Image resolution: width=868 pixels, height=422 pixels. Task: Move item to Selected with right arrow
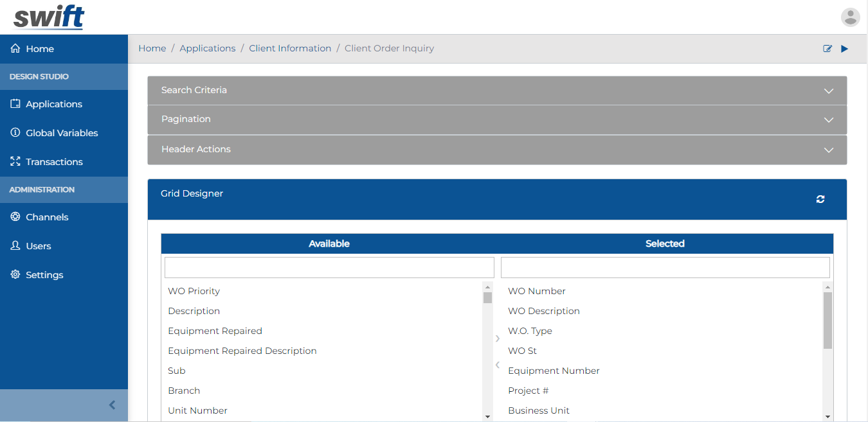[497, 338]
